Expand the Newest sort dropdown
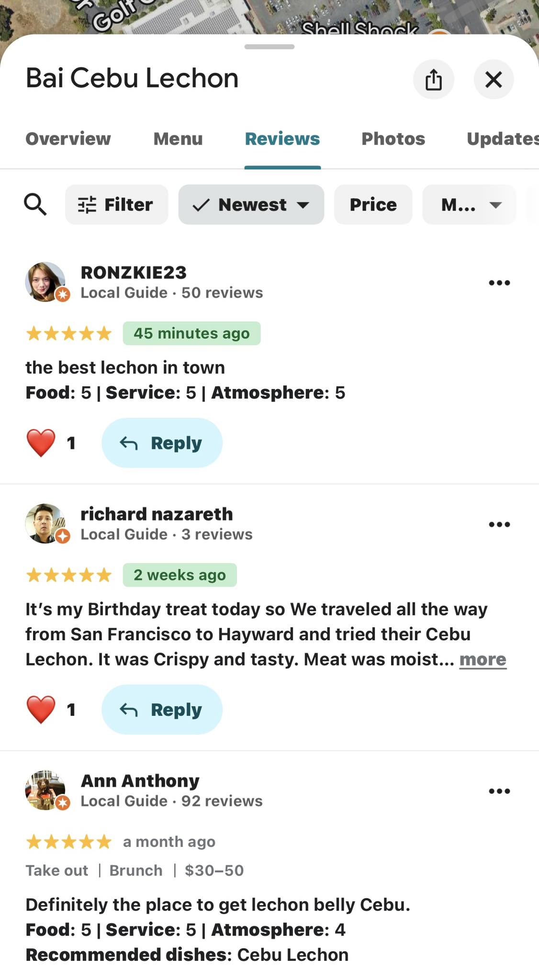The image size is (539, 980). pos(251,205)
